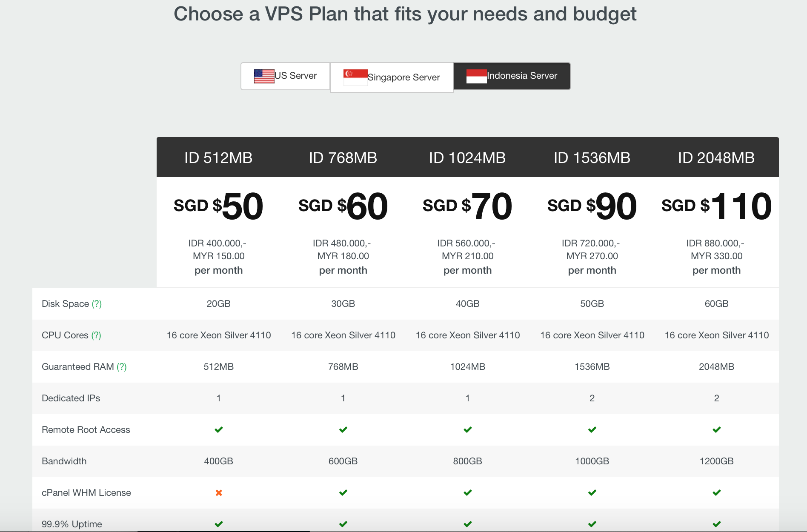Screen dimensions: 807x532
Task: Click the US flag icon
Action: coord(264,76)
